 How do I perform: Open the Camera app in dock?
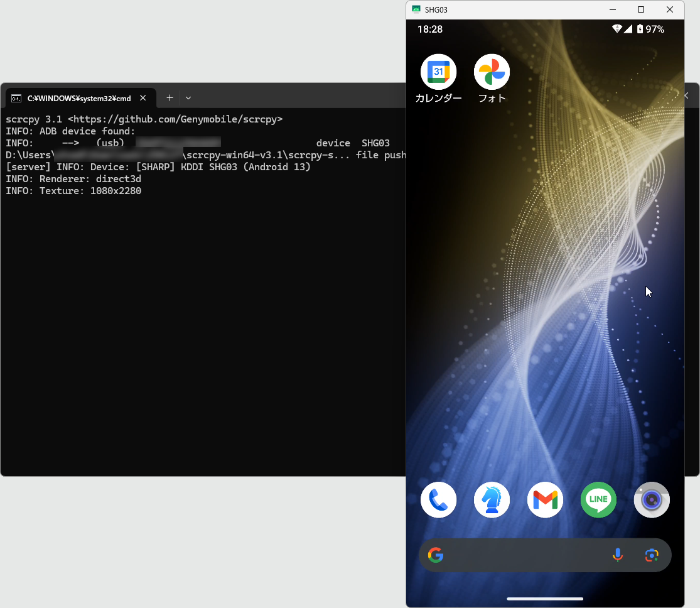652,500
